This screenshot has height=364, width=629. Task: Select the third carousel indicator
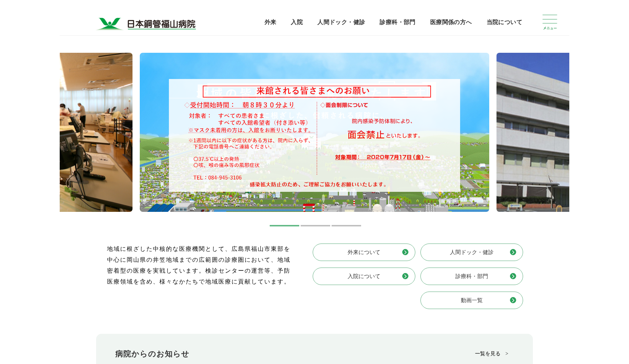346,226
